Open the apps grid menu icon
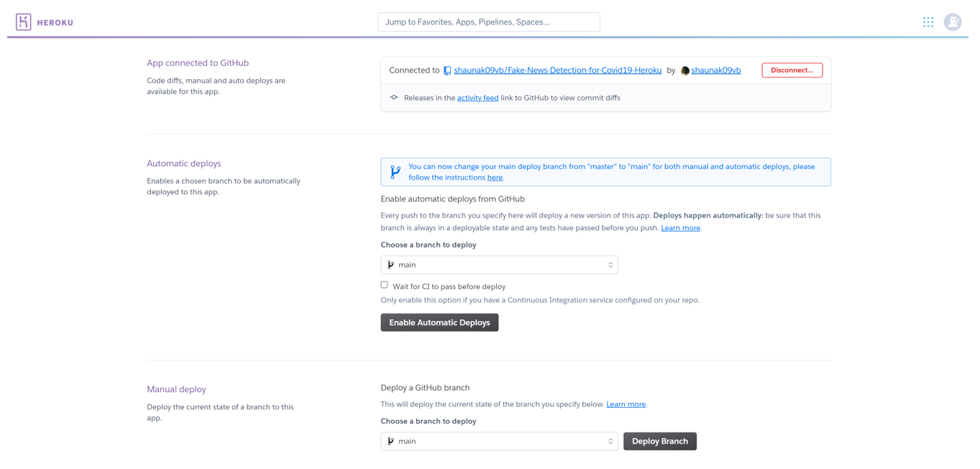This screenshot has height=469, width=980. click(928, 22)
